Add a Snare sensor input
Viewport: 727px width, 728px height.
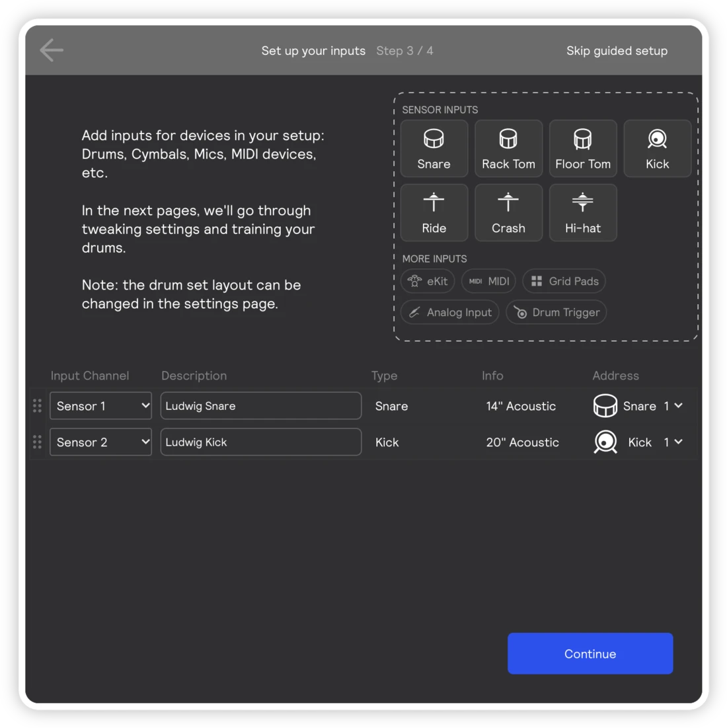tap(434, 149)
